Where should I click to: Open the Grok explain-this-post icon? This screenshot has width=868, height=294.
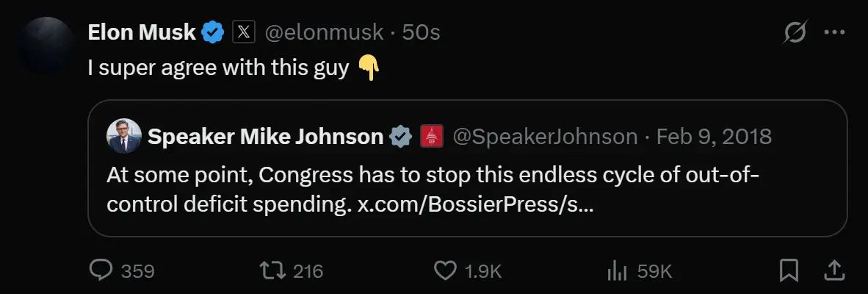pos(796,32)
